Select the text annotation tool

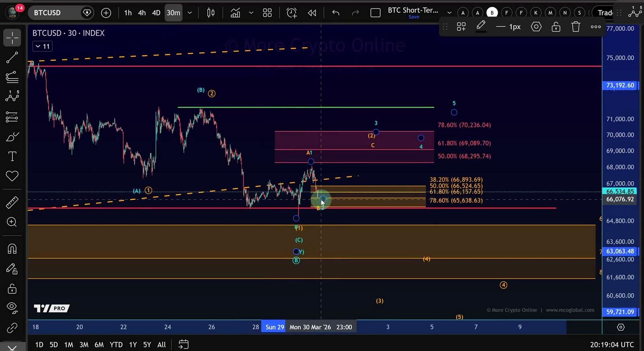click(12, 156)
